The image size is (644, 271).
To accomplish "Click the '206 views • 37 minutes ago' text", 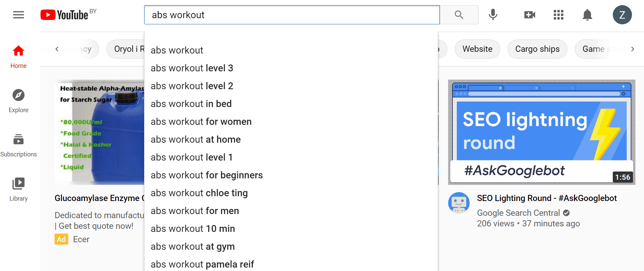I will pyautogui.click(x=528, y=224).
